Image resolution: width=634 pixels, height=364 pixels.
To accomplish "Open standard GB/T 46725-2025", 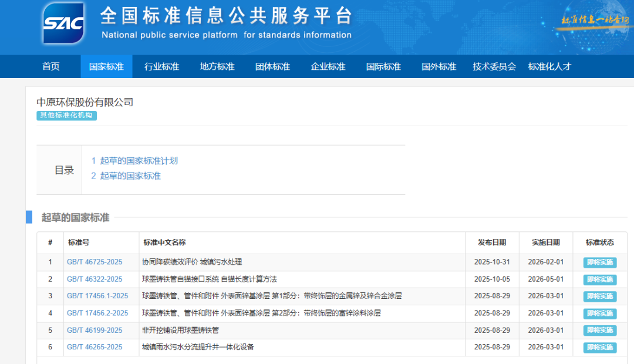I will pos(95,262).
